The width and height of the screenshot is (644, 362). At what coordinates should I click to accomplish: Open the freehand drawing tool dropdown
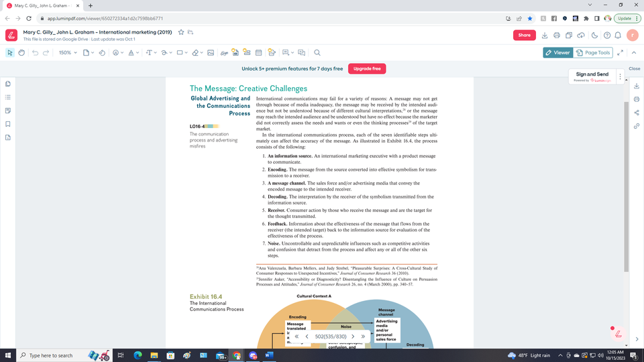(x=166, y=52)
